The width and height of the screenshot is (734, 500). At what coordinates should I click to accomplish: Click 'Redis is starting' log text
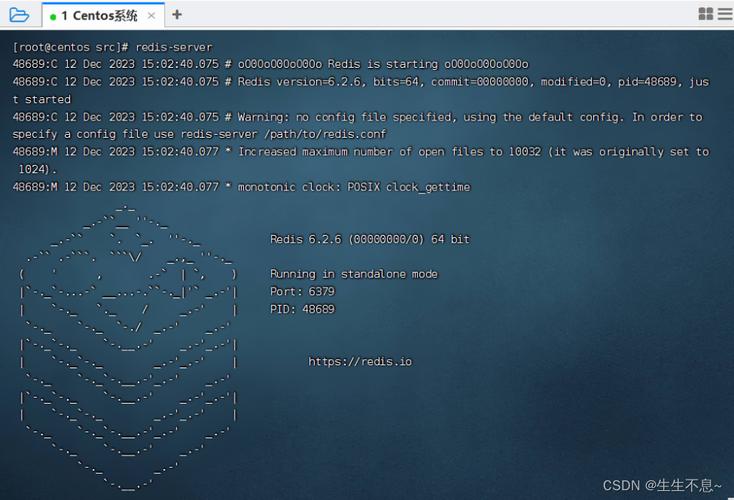pos(382,64)
